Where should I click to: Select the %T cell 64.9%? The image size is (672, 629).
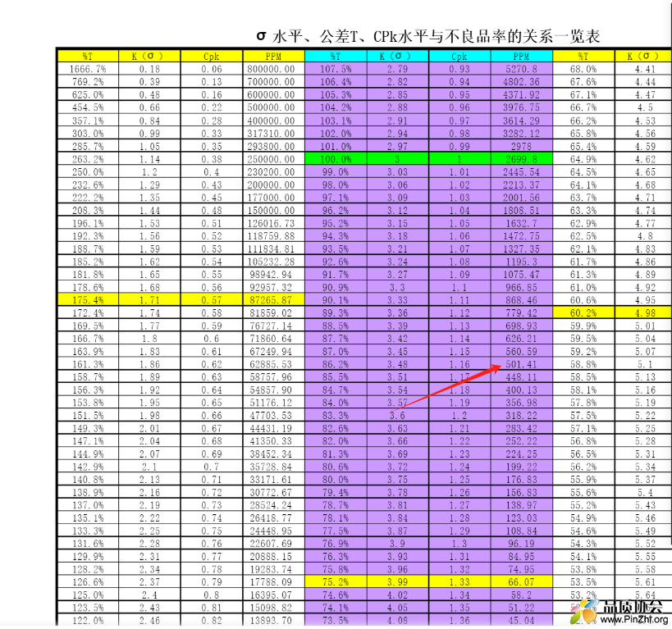point(583,159)
